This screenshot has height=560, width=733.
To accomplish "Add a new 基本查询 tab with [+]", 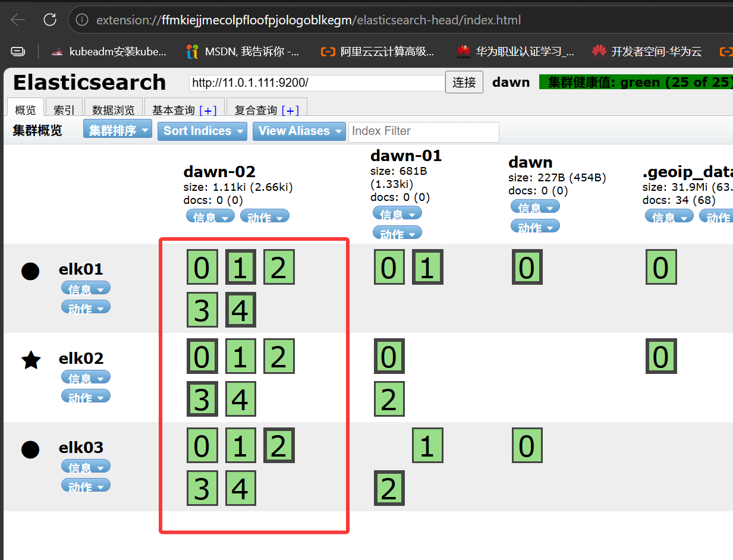I will click(208, 110).
